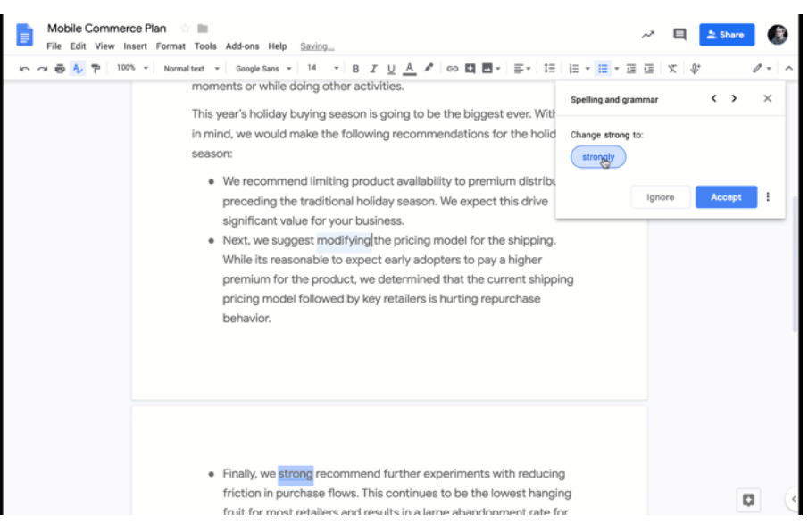
Task: Open the text alignment dropdown
Action: 522,69
